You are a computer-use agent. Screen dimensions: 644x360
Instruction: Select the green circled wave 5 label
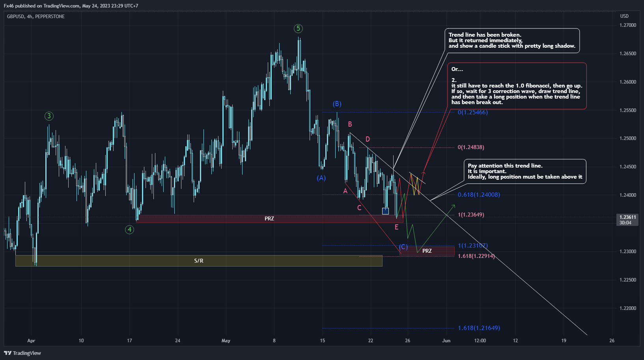[x=298, y=28]
